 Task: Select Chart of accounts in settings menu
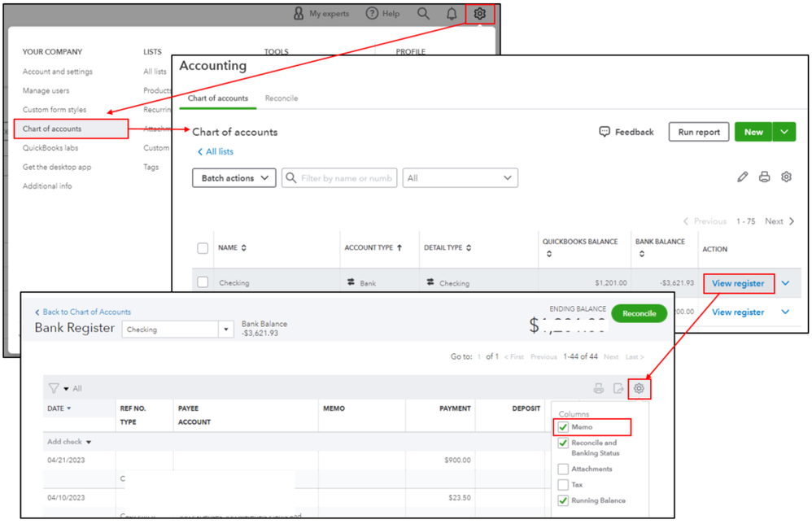click(71, 129)
